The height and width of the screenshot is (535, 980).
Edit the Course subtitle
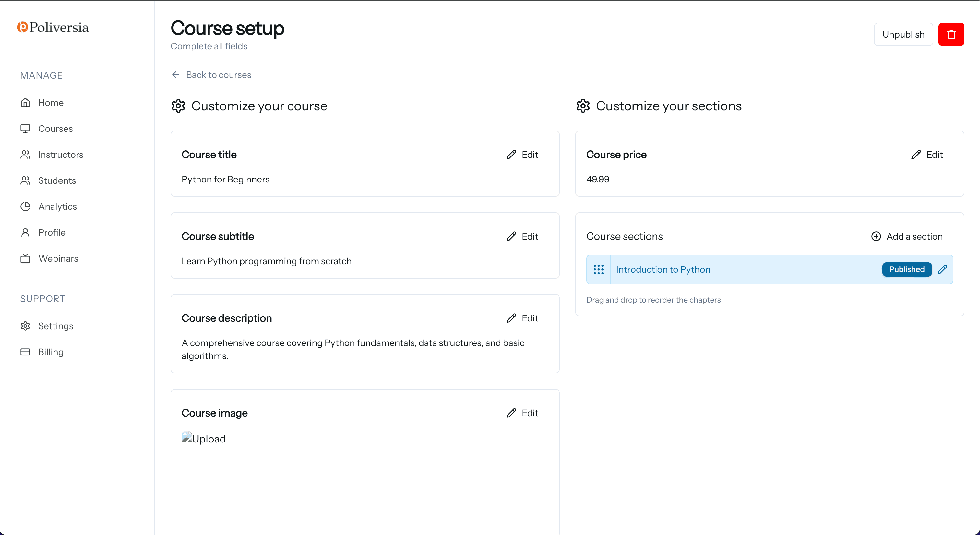pyautogui.click(x=522, y=236)
